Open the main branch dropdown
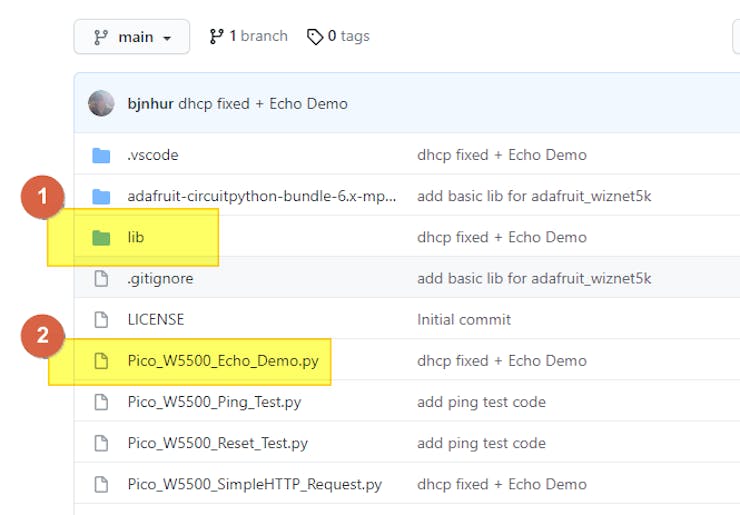The image size is (740, 515). tap(132, 37)
